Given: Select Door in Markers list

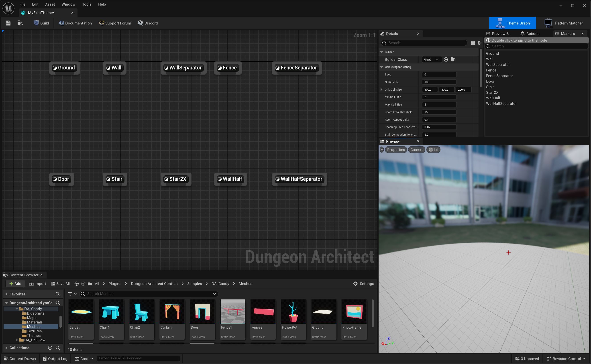Looking at the screenshot, I should click(x=490, y=81).
